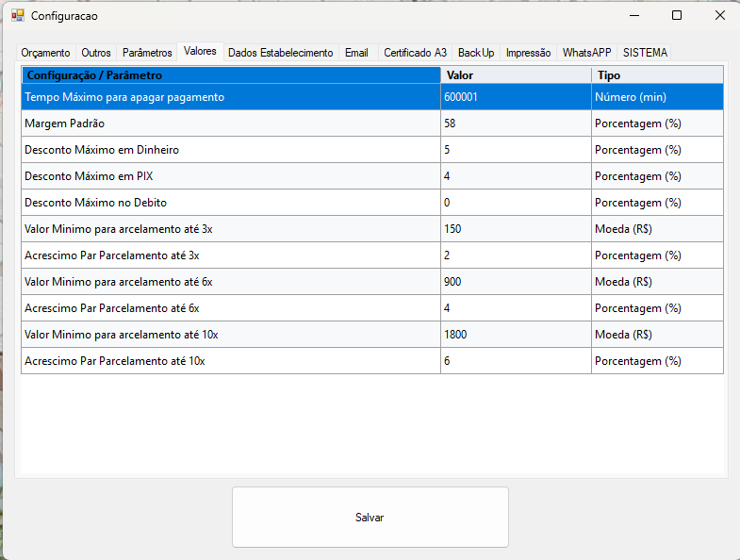Edit the value 900 cell
The image size is (740, 560).
click(516, 282)
